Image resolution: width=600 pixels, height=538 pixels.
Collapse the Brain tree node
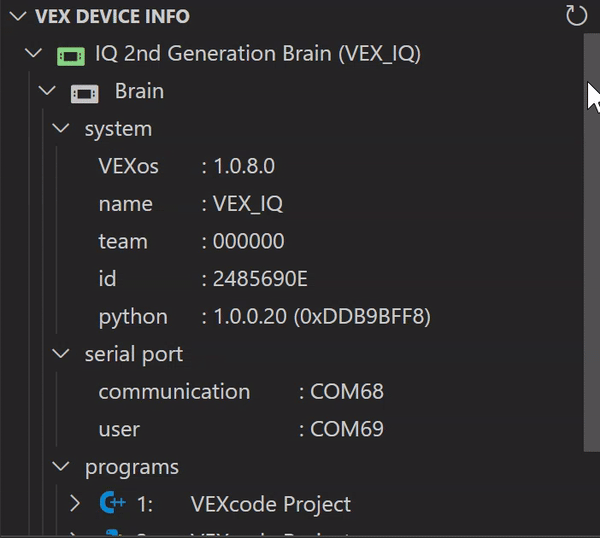(46, 92)
